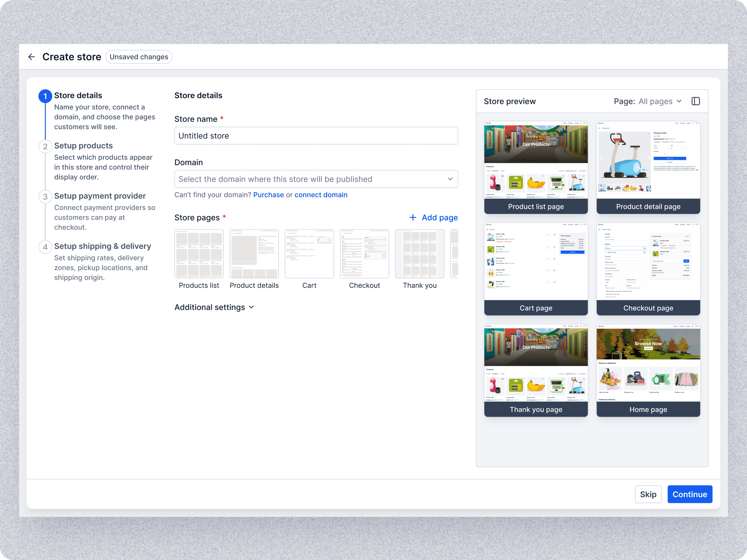
Task: Click the Purchase domain link
Action: pyautogui.click(x=269, y=195)
